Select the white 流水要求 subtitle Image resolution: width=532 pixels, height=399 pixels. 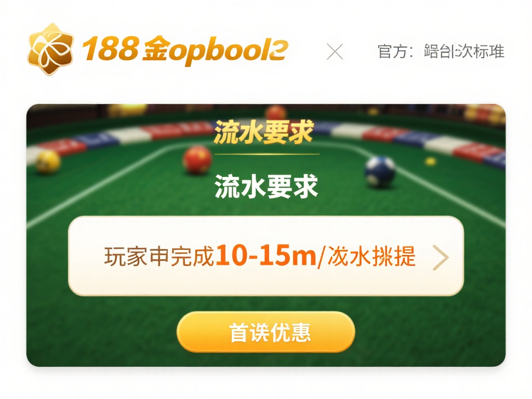coord(267,186)
